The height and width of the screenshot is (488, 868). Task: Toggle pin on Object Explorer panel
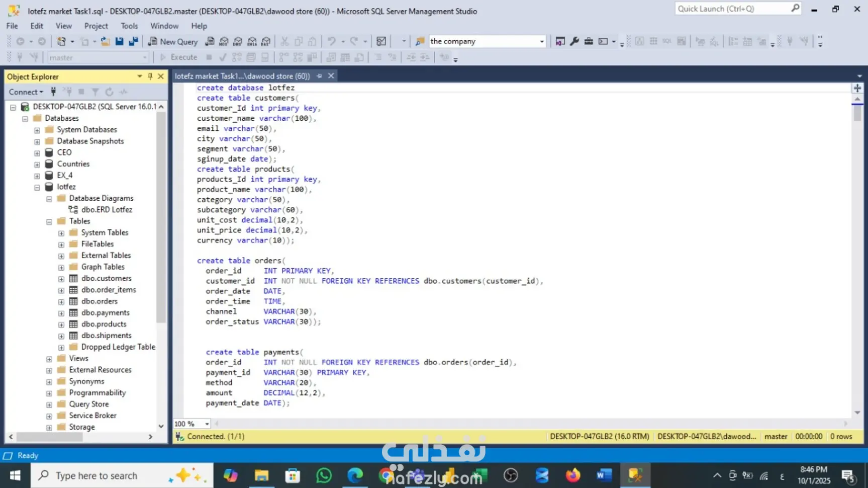(150, 76)
